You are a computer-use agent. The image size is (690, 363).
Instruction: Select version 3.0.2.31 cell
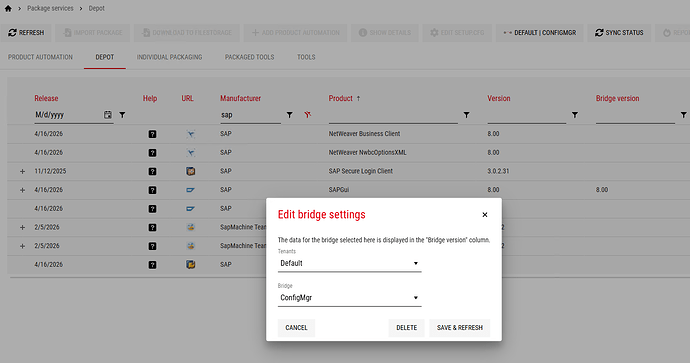click(x=498, y=171)
